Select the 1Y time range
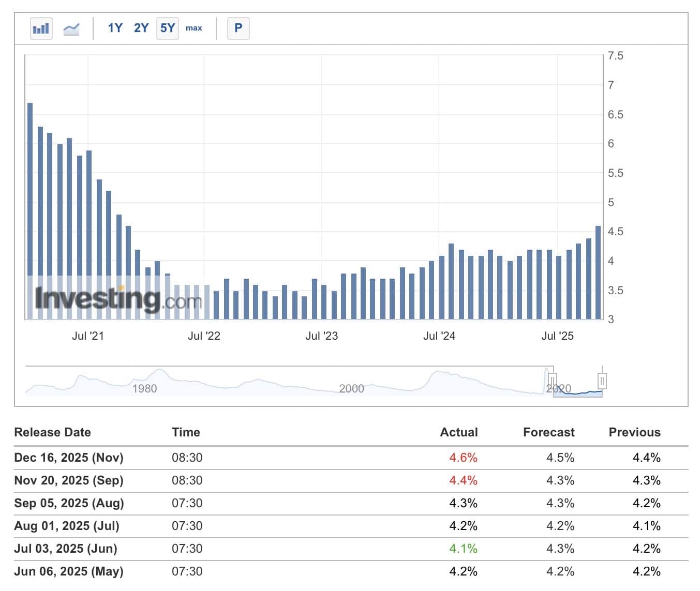This screenshot has height=591, width=700. (115, 28)
